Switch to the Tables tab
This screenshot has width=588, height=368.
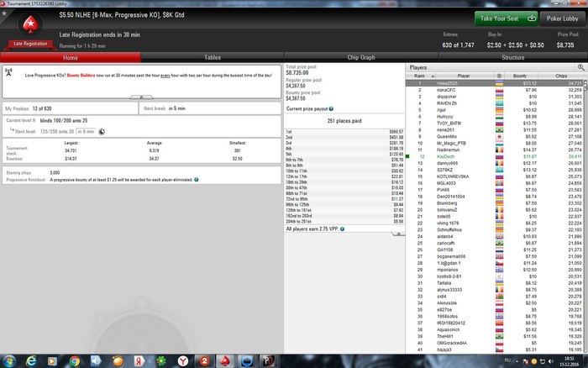point(213,57)
